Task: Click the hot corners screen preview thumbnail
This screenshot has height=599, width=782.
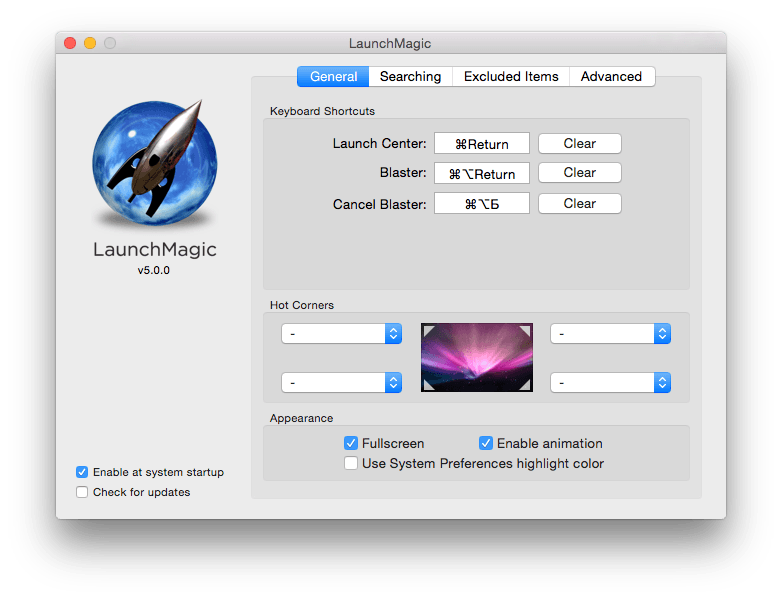Action: (x=477, y=357)
